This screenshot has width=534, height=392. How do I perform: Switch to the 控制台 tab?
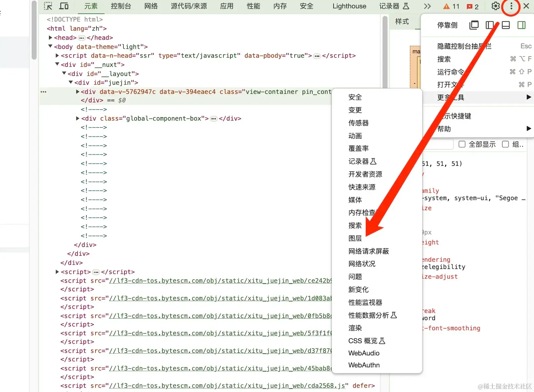pyautogui.click(x=121, y=6)
